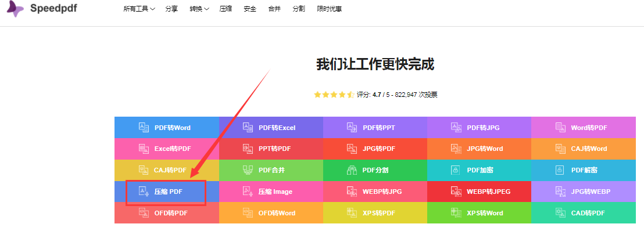Image resolution: width=644 pixels, height=231 pixels.
Task: Click the OFD转Word label
Action: pyautogui.click(x=277, y=213)
